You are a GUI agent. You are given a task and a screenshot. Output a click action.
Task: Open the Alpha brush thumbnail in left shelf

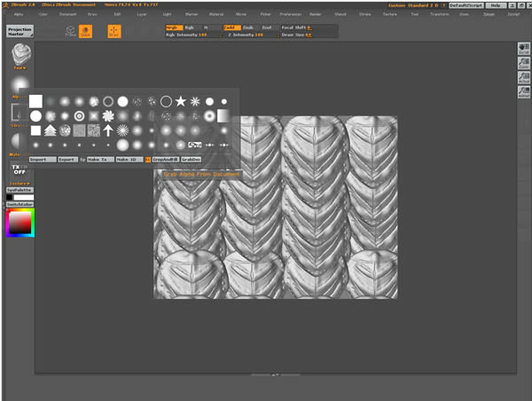(x=20, y=84)
